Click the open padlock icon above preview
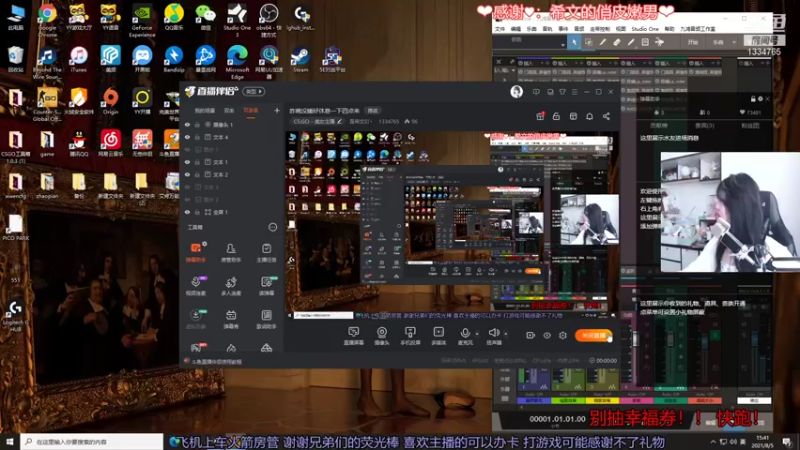This screenshot has width=800, height=450. coord(556,116)
